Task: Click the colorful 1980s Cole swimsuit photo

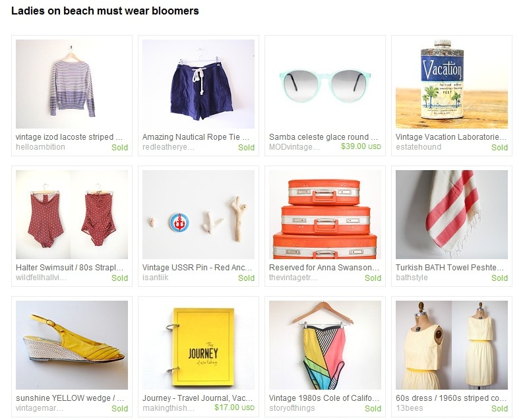Action: tap(324, 345)
